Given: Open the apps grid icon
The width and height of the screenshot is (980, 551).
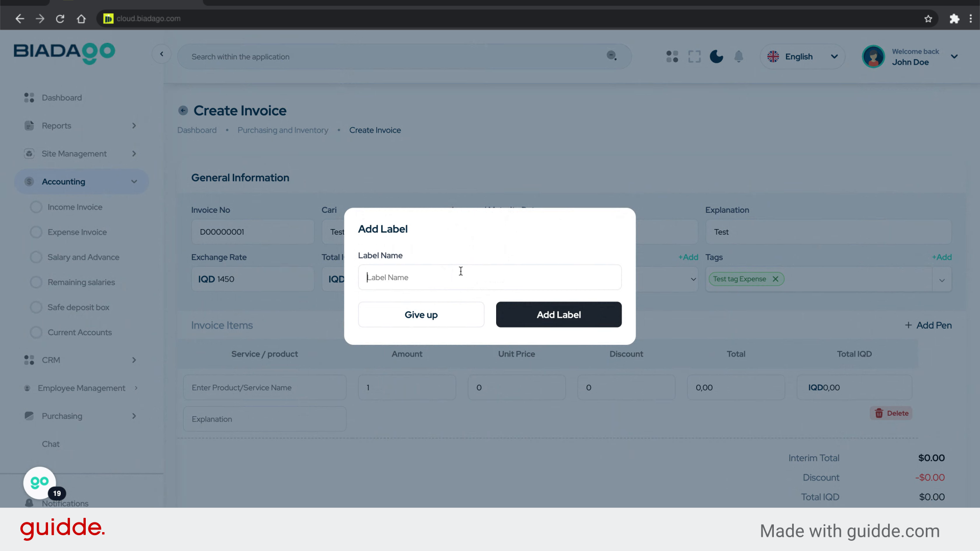Looking at the screenshot, I should (x=672, y=57).
